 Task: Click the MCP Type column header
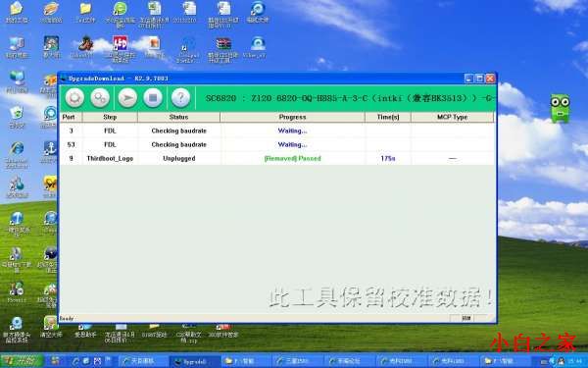(x=452, y=117)
